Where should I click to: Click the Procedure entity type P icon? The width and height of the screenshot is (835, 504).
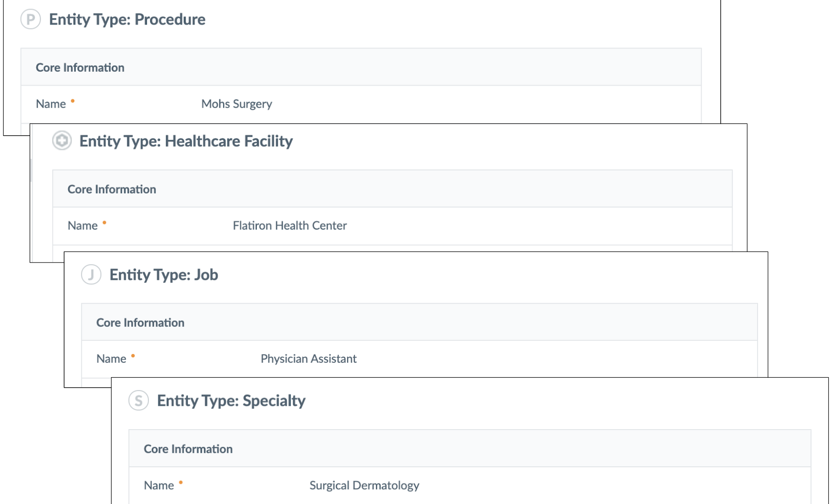click(31, 19)
